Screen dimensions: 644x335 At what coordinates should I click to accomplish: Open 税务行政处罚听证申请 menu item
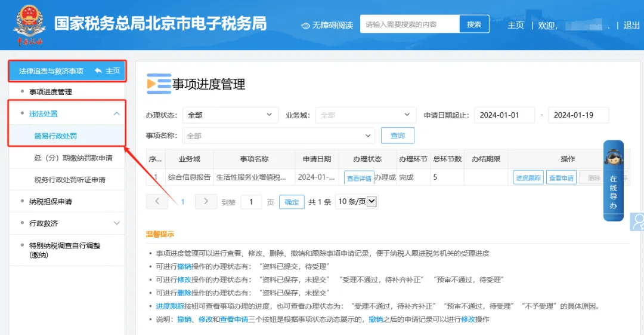(70, 180)
